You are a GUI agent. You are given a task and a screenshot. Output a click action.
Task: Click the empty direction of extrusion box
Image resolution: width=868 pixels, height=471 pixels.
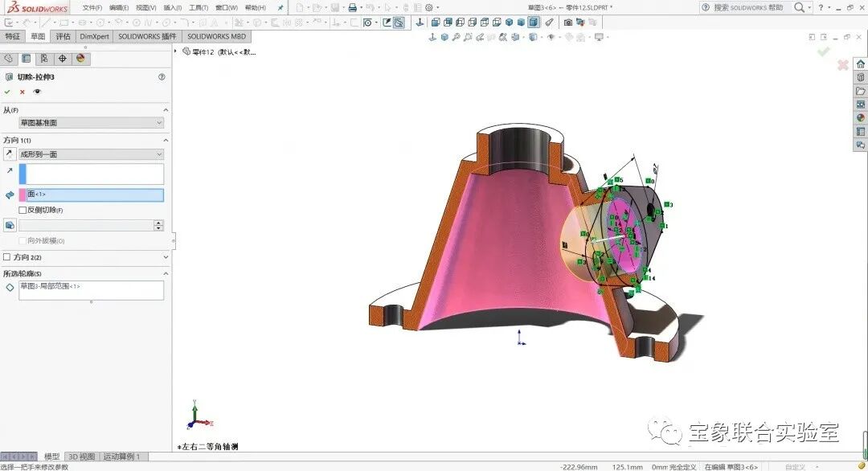(x=92, y=174)
